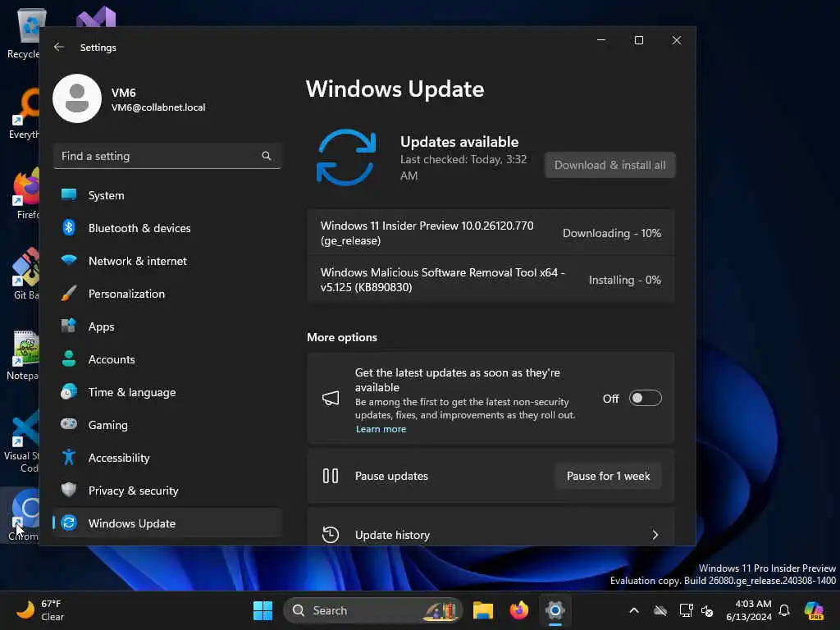The image size is (840, 630).
Task: Click the Personalization paintbrush icon
Action: click(69, 294)
